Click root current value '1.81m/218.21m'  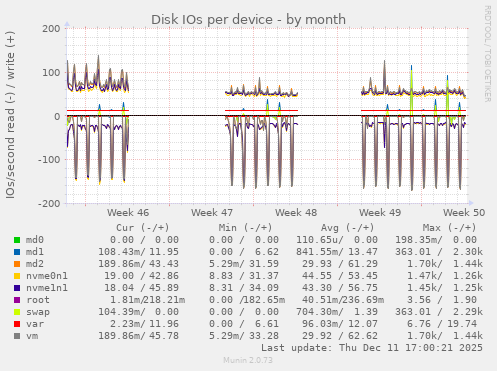tap(148, 300)
